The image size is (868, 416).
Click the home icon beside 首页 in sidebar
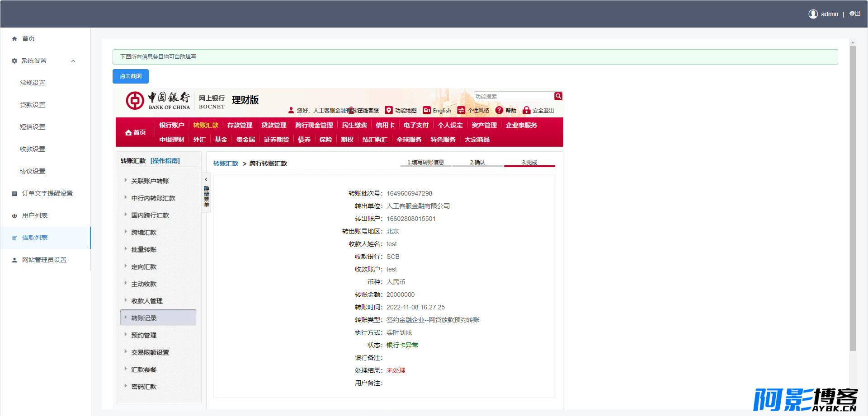14,39
